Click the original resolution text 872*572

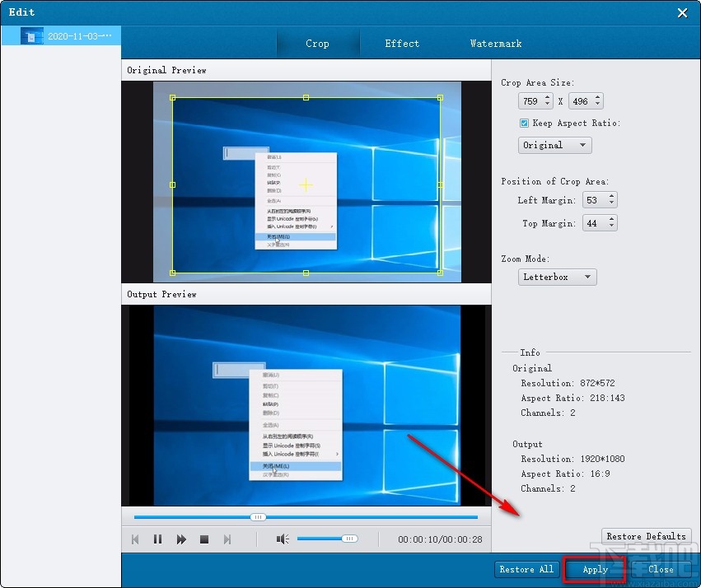coord(597,383)
